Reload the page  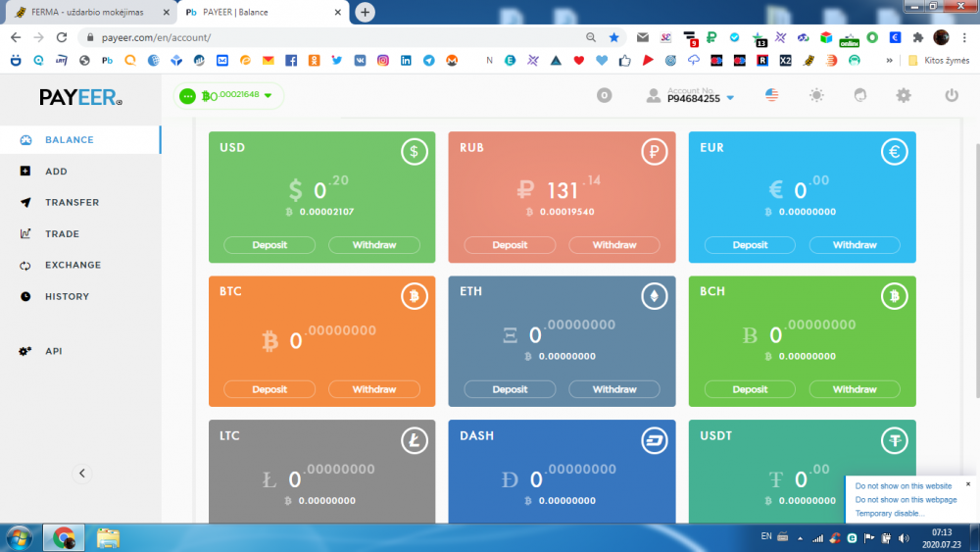61,37
